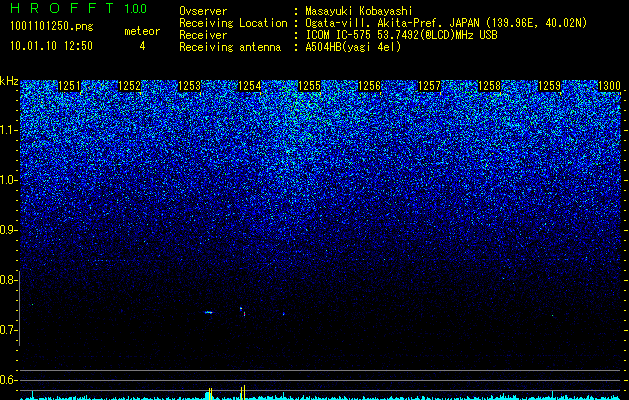Click the 1259 time marker
629x400 pixels.
549,86
